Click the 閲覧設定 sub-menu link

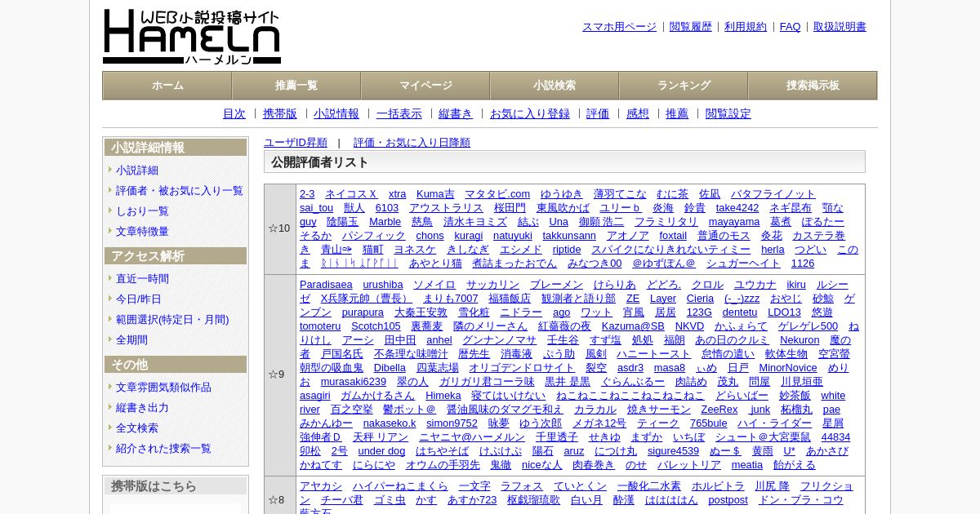tap(728, 114)
